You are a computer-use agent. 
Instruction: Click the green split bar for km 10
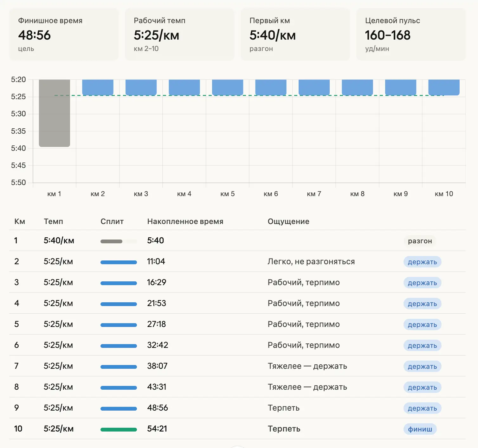(x=119, y=430)
